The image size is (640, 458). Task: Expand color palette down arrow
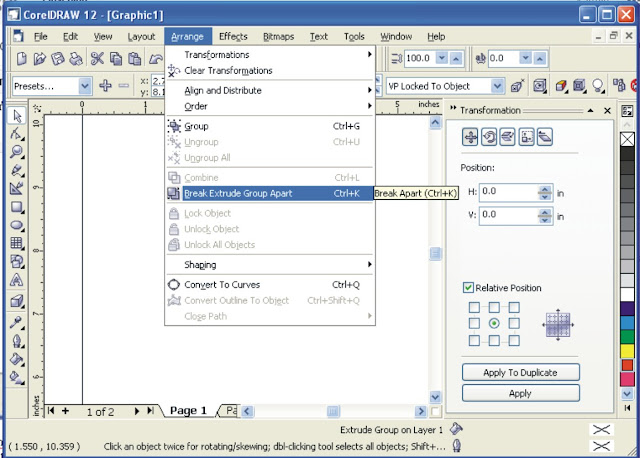(627, 394)
